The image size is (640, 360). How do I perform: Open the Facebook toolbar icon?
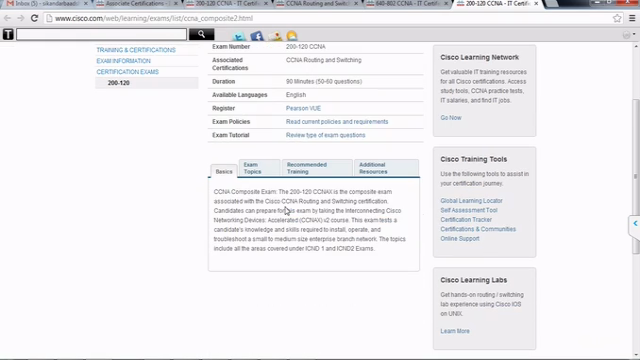tap(257, 36)
